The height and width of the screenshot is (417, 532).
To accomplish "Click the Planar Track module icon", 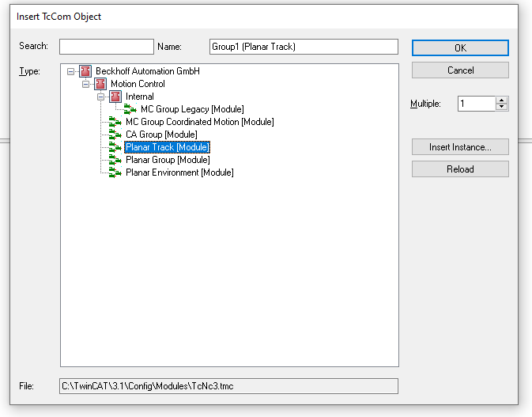I will [x=115, y=147].
